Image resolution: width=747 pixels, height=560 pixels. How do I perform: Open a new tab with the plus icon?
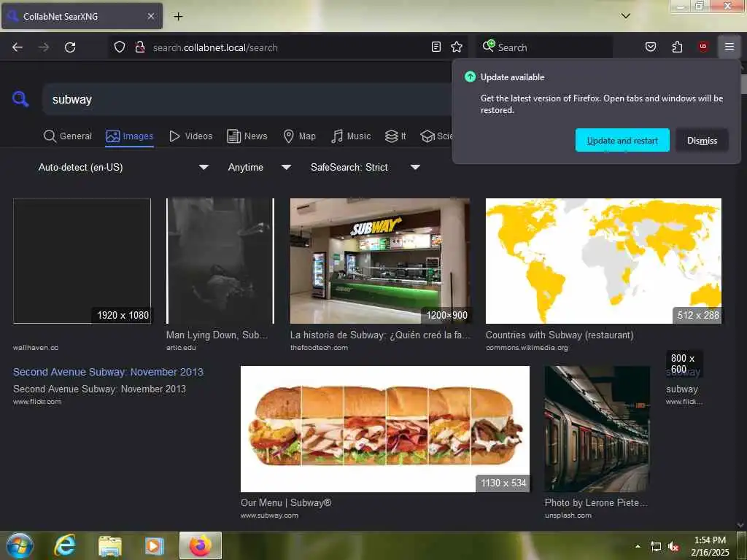[178, 16]
